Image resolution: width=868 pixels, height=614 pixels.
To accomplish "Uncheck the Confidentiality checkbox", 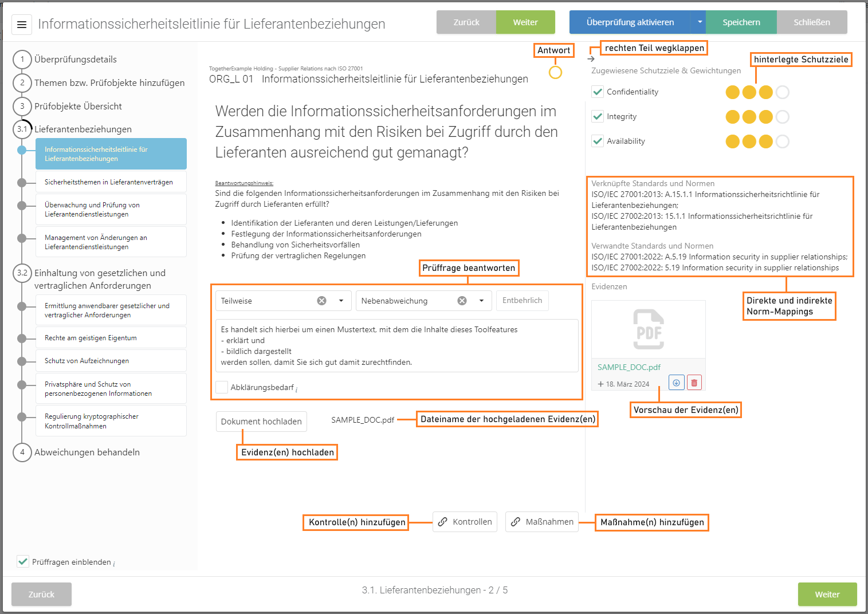I will [x=598, y=92].
